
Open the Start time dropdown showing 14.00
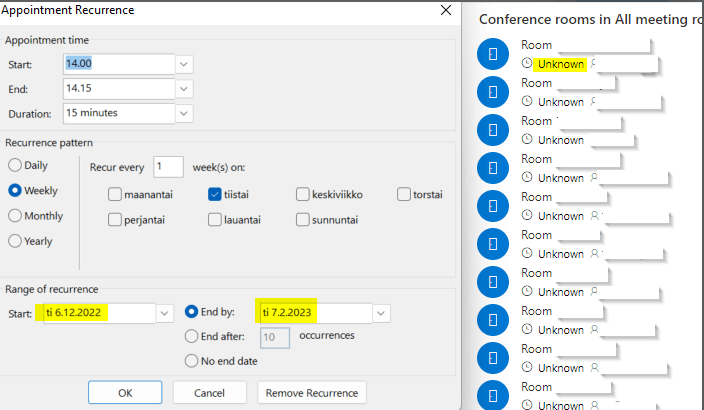(184, 64)
